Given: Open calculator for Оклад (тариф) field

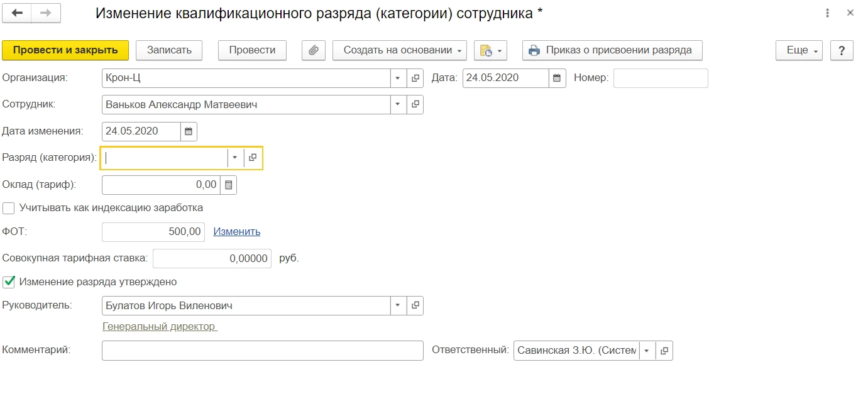Looking at the screenshot, I should 228,185.
